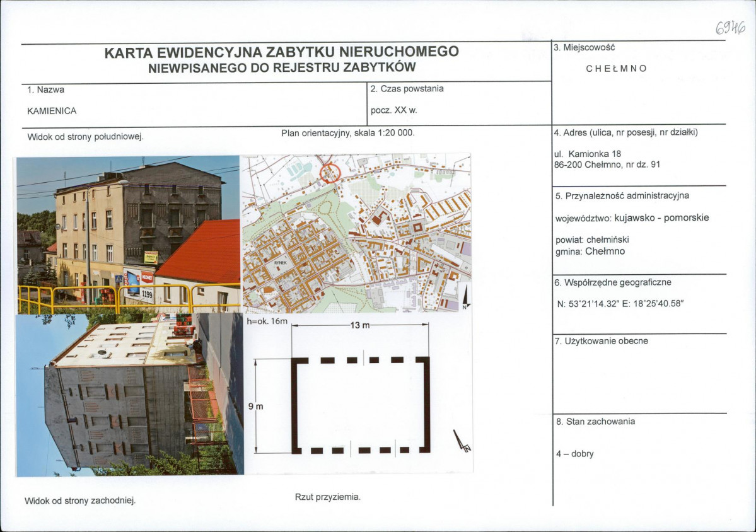Open the south view photo of the tenement
This screenshot has width=756, height=532.
[x=128, y=234]
